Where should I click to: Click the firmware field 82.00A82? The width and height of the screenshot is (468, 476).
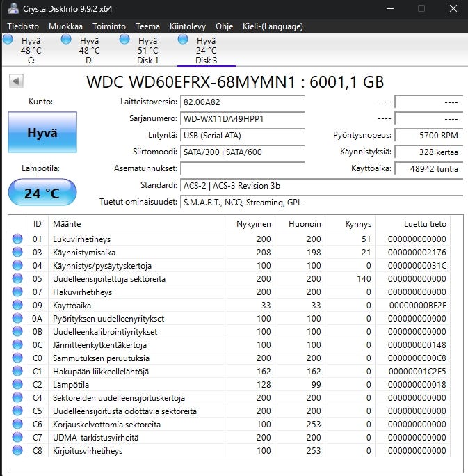242,102
